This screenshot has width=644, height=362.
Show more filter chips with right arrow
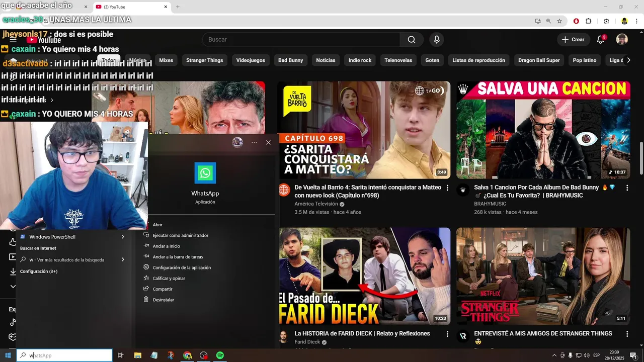click(x=629, y=60)
